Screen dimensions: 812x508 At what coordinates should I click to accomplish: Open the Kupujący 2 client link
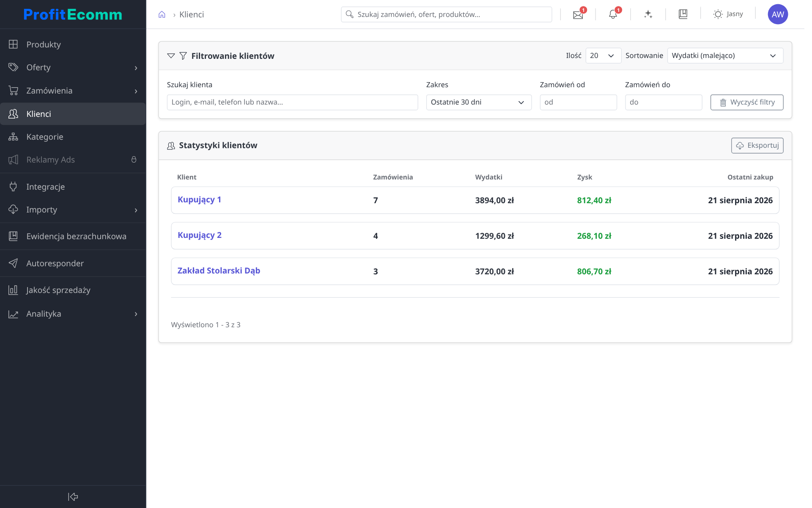[x=200, y=235]
